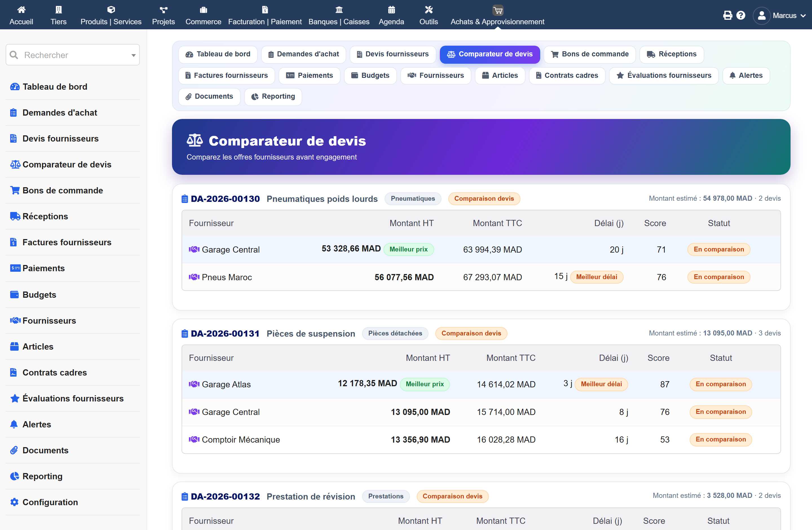Open the Contrats cadres tab
Viewport: 812px width, 530px height.
coord(567,75)
